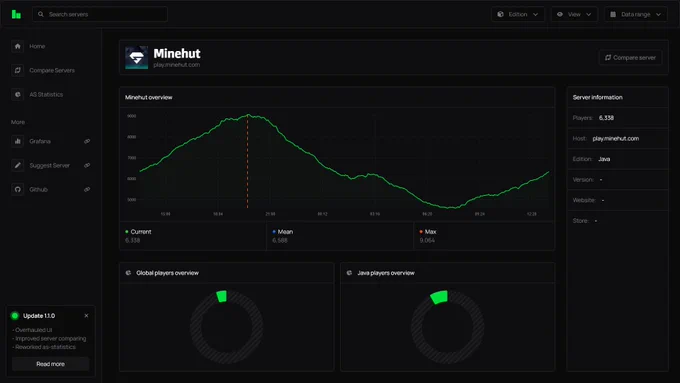Click the Github octocat icon

17,189
